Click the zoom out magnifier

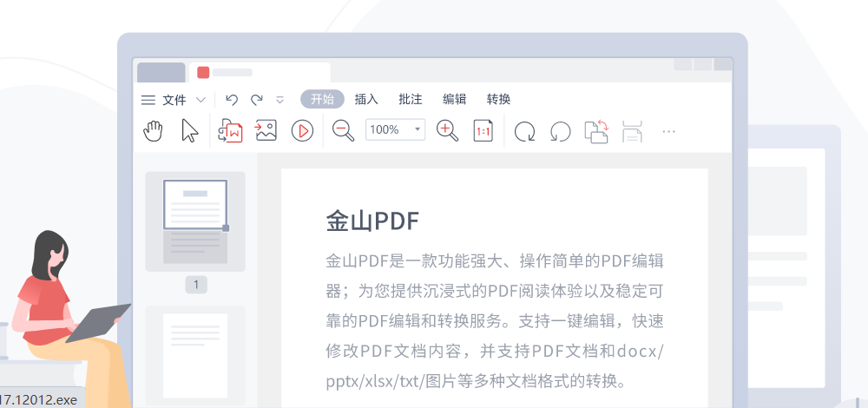click(343, 131)
